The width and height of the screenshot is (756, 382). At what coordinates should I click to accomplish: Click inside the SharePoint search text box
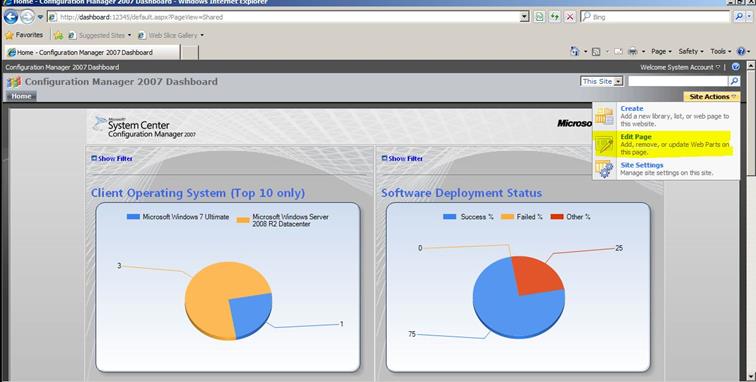677,82
